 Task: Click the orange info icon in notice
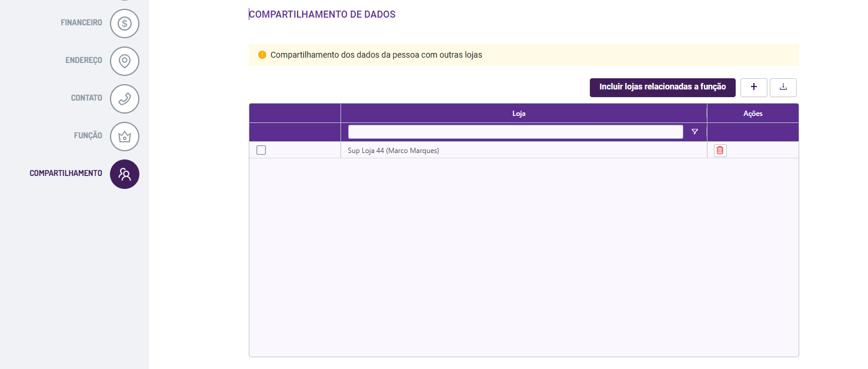click(x=262, y=55)
